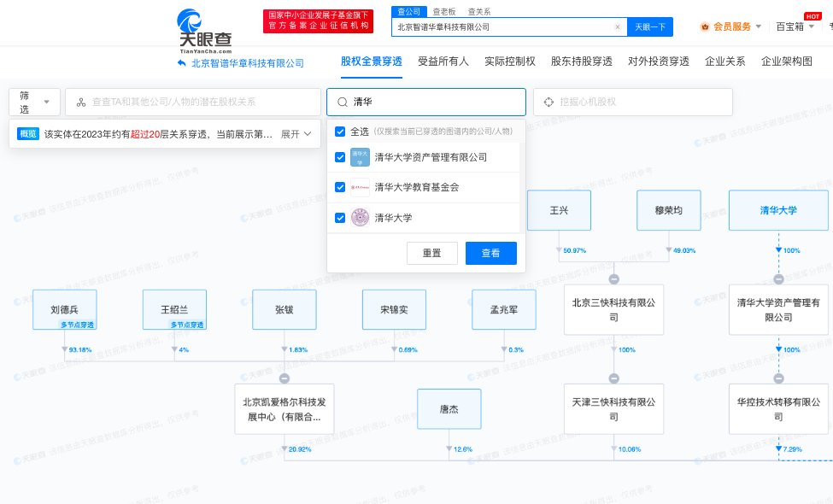Collapse the node above 北京凯爱格尔科技发展中心
This screenshot has width=833, height=504.
[285, 378]
